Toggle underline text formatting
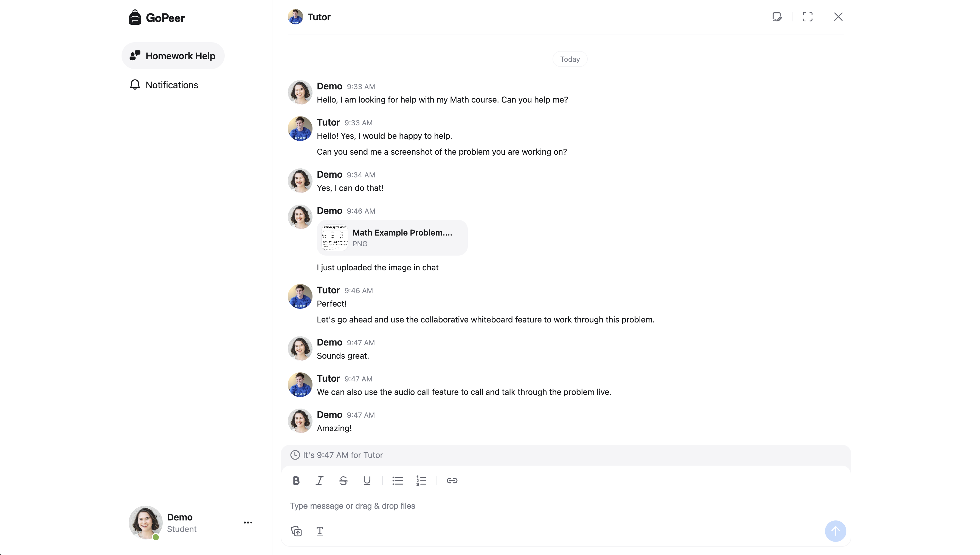Viewport: 980px width, 555px height. 367,480
